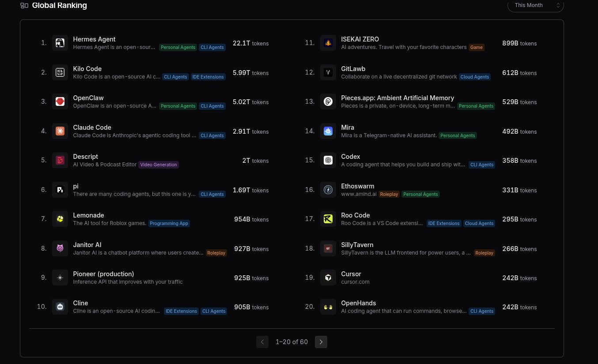
Task: Click the pi app icon
Action: pos(60,190)
